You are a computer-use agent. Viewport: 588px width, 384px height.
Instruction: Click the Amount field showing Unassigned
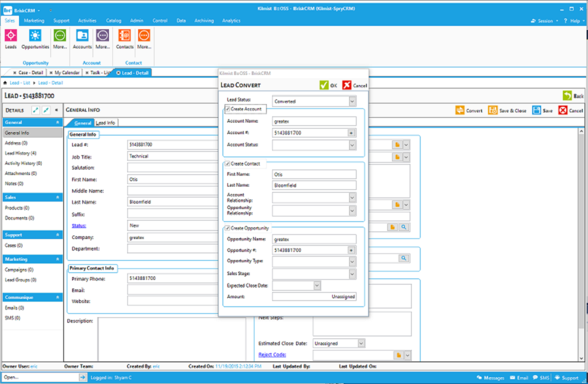314,297
